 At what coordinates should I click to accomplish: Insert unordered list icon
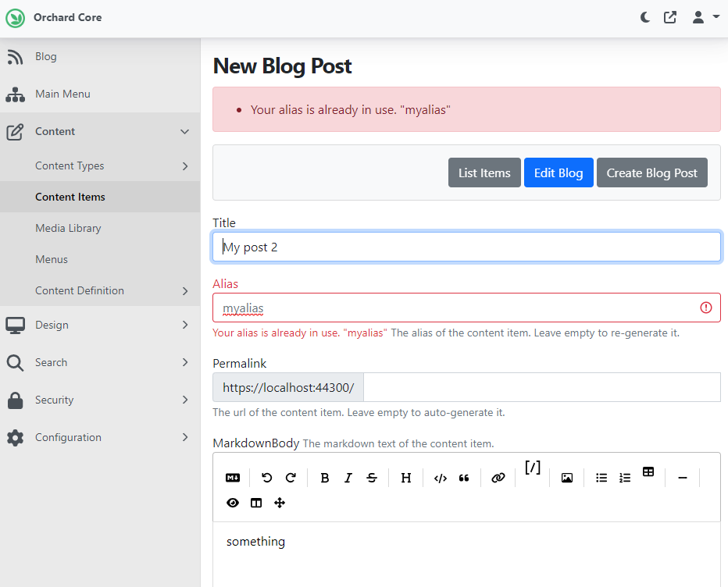pos(601,478)
